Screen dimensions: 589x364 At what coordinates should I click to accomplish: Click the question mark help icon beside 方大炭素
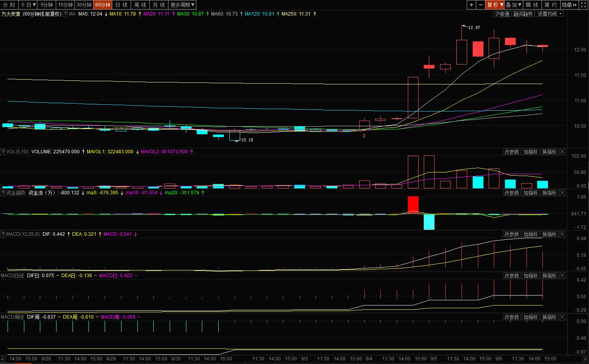(x=66, y=14)
